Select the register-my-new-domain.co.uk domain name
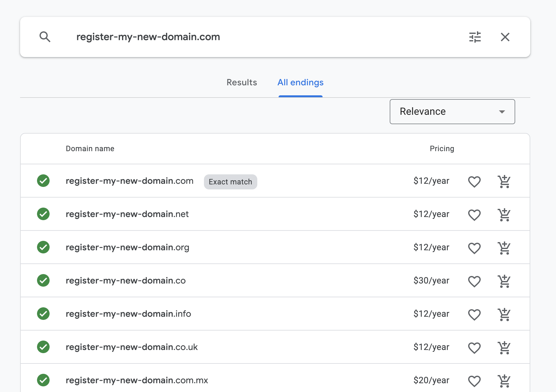Image resolution: width=556 pixels, height=392 pixels. coord(132,347)
